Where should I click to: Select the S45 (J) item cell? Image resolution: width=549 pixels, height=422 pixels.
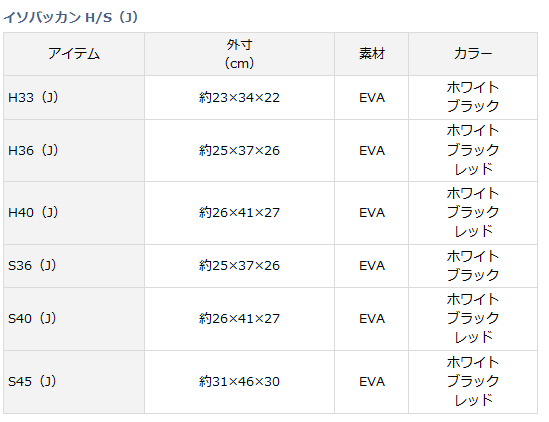pos(74,382)
